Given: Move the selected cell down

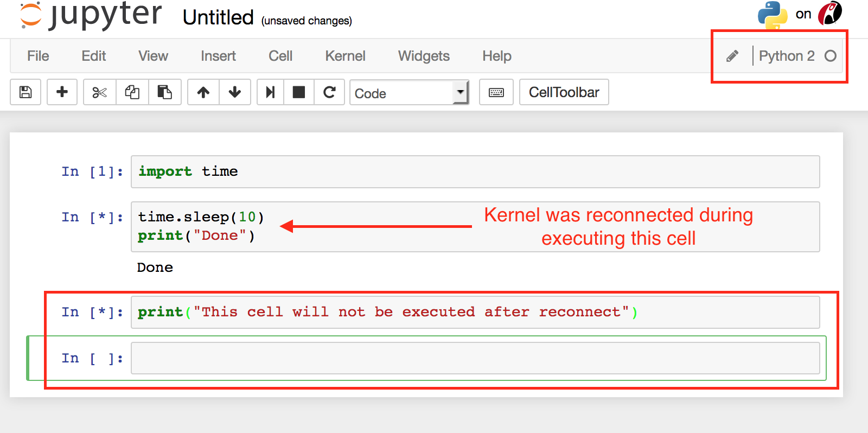Looking at the screenshot, I should 235,92.
